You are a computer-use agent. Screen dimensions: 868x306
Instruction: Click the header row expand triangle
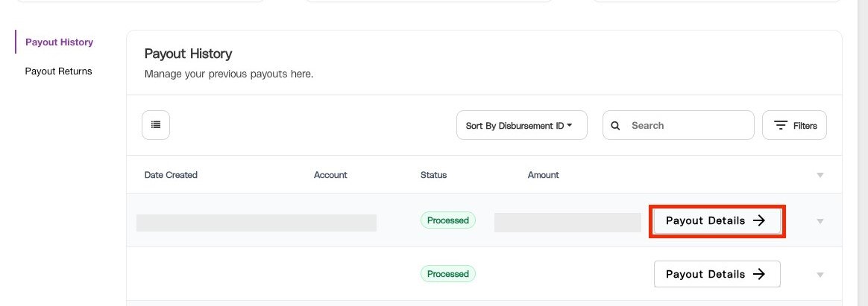coord(820,175)
